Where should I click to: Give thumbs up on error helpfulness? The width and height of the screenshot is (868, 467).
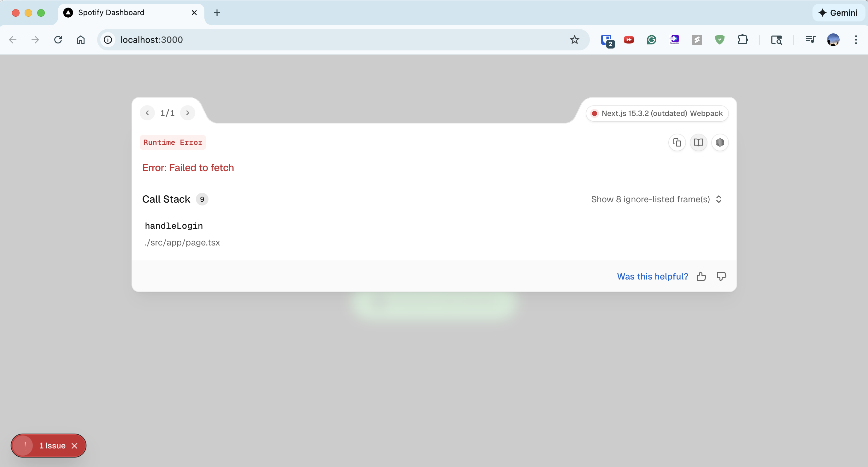coord(701,276)
